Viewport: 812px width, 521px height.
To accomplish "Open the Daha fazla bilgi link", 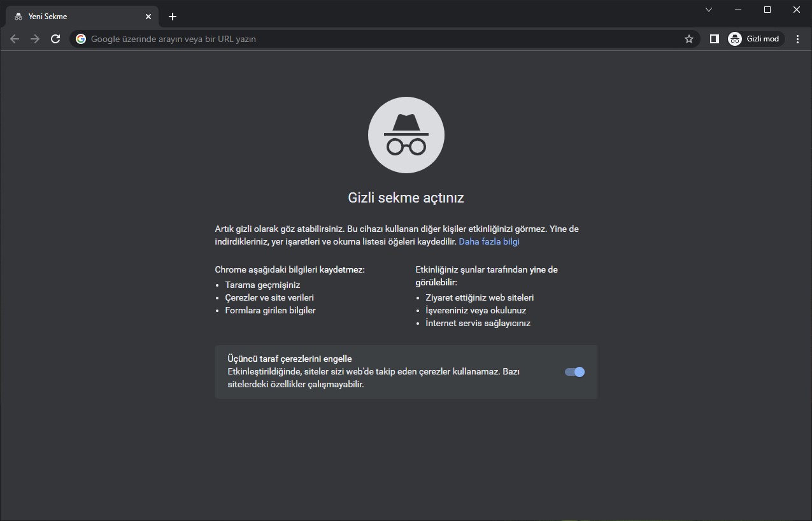I will (489, 242).
